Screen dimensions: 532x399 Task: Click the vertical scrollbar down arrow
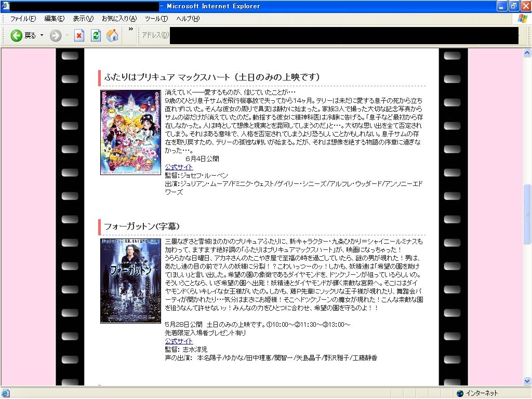pyautogui.click(x=527, y=383)
